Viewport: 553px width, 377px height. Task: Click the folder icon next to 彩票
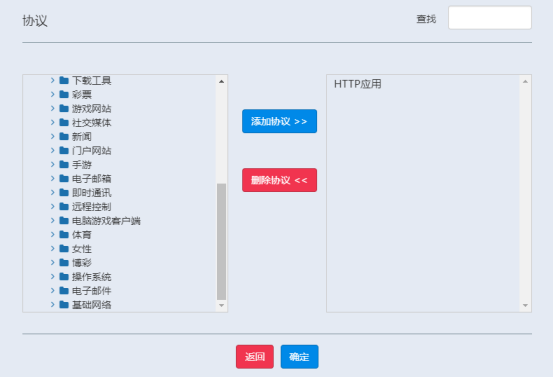pos(64,95)
